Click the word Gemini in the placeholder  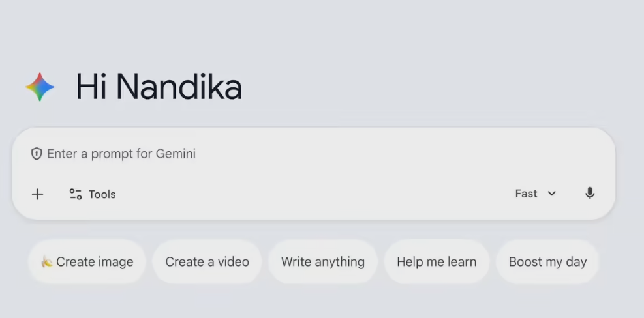176,154
